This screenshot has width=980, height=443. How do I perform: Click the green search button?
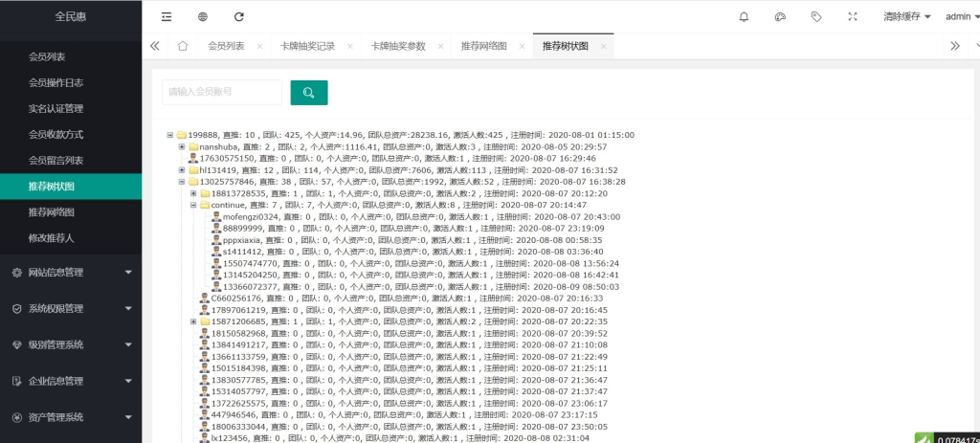point(309,93)
